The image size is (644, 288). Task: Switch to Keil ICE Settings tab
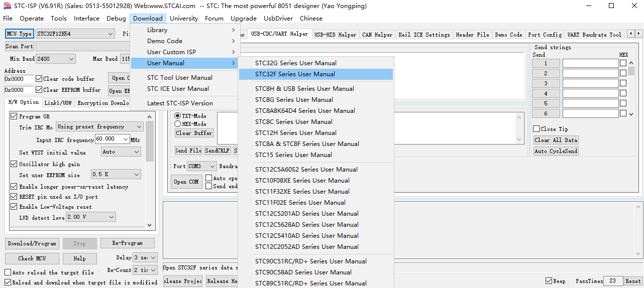coord(424,35)
